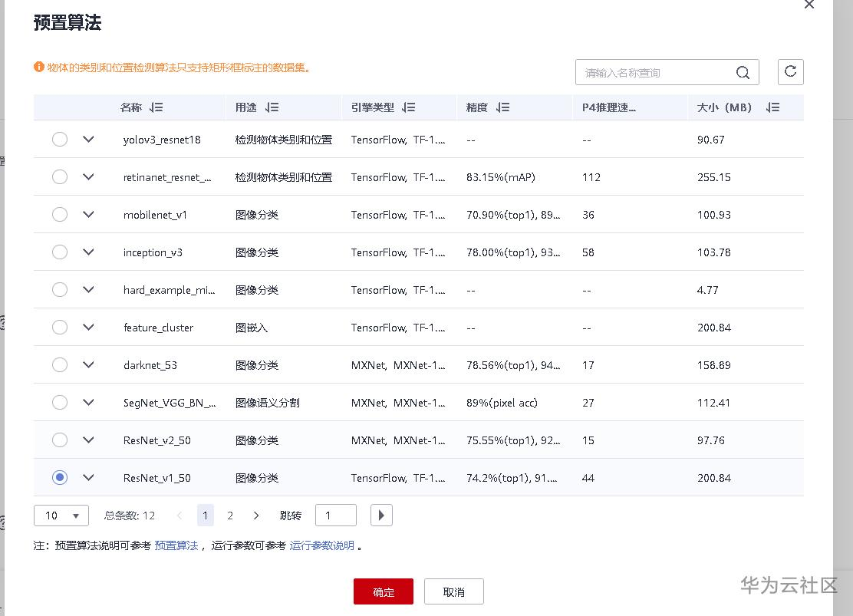Confirm selection with the 确定 button
Screen dimensions: 853x616
pyautogui.click(x=383, y=591)
